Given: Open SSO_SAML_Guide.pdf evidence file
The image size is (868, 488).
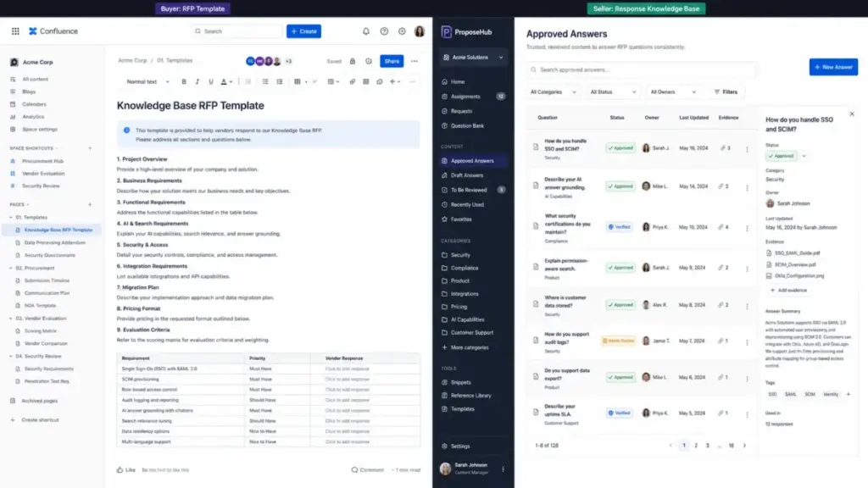Looking at the screenshot, I should [x=797, y=252].
